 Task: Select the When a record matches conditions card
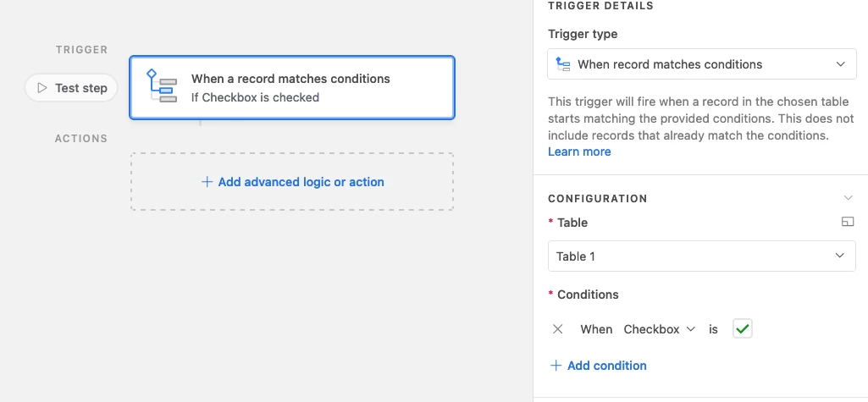292,87
